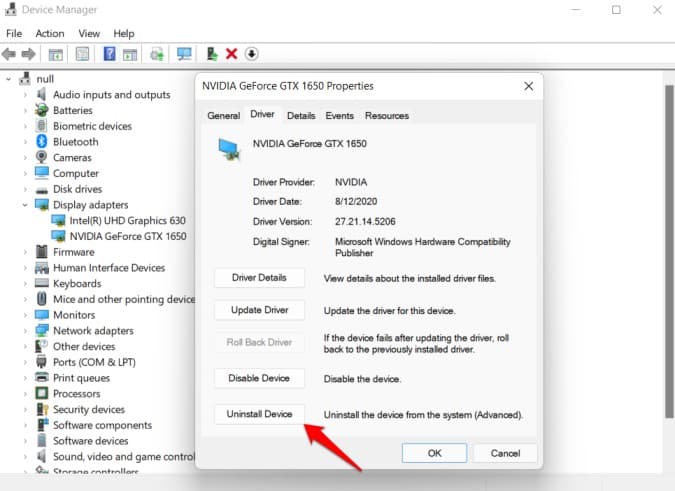Close the NVIDIA Properties dialog with X
The width and height of the screenshot is (675, 491).
(x=529, y=86)
